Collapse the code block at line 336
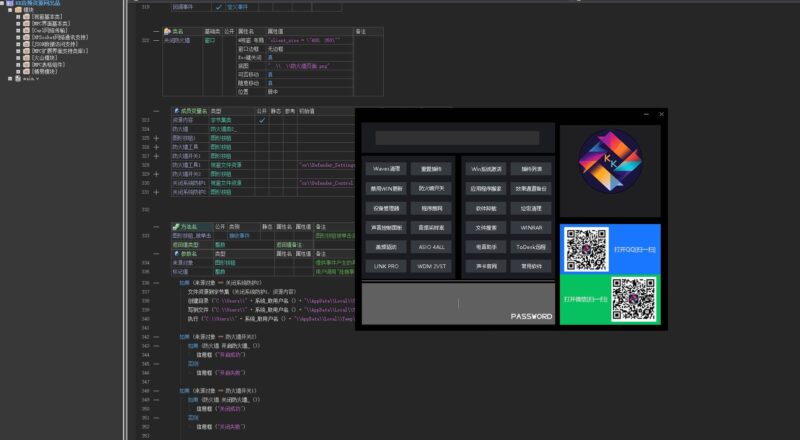 pyautogui.click(x=156, y=283)
